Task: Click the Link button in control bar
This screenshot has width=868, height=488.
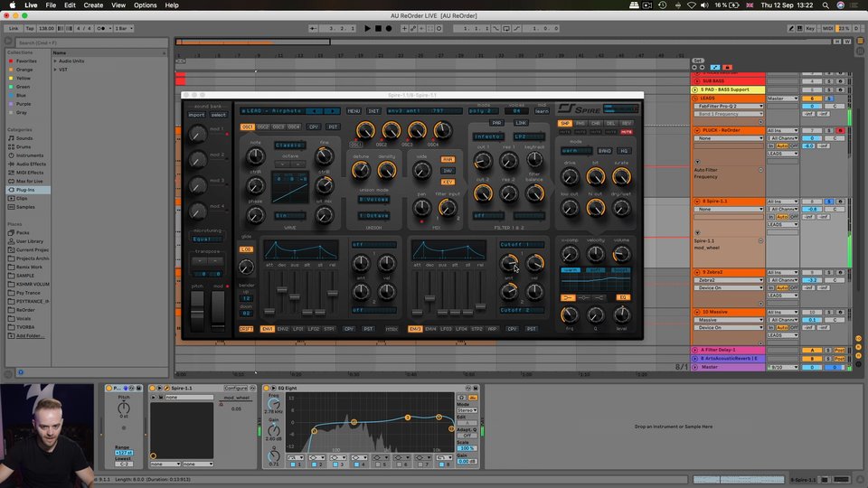Action: tap(14, 28)
